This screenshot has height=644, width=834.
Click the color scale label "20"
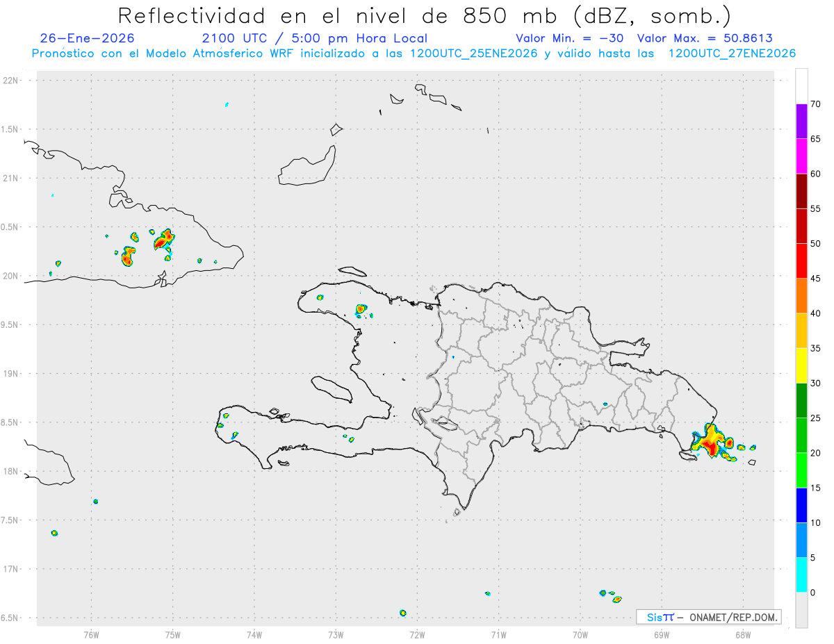coord(815,453)
